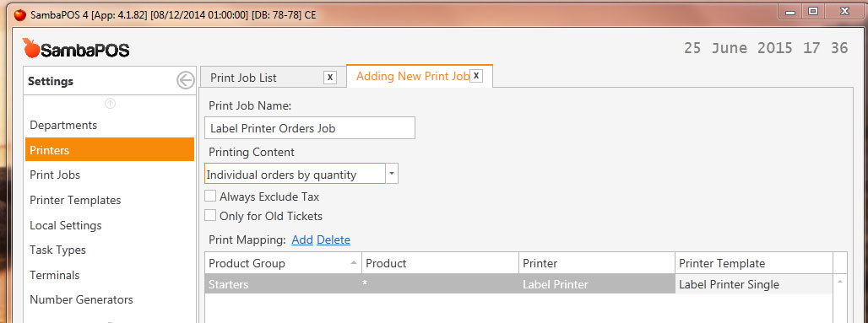The height and width of the screenshot is (323, 868).
Task: Click the table scrollbar up arrow
Action: coord(840,282)
